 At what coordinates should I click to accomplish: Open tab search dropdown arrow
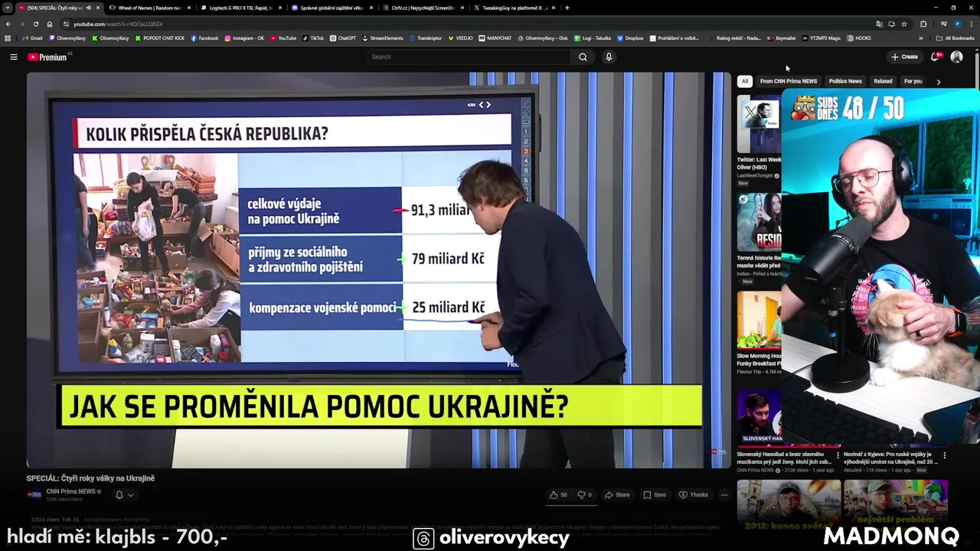[8, 8]
